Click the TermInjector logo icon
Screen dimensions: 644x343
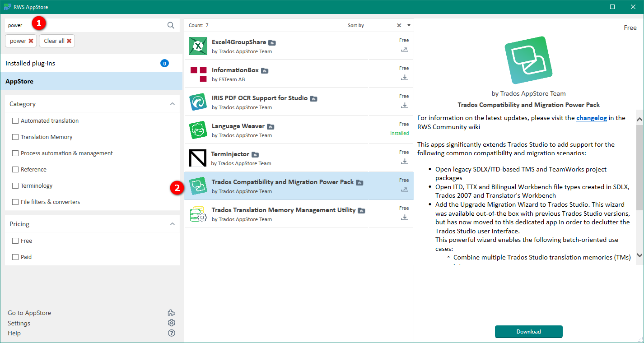coord(198,158)
